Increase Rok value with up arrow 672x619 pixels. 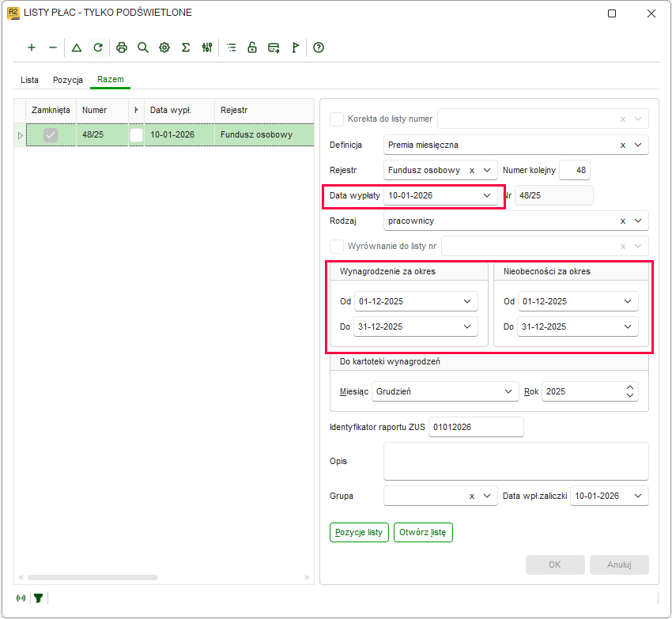pyautogui.click(x=630, y=387)
